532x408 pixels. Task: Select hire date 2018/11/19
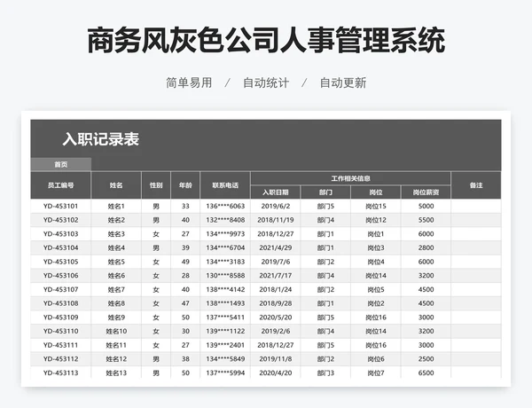(x=276, y=220)
